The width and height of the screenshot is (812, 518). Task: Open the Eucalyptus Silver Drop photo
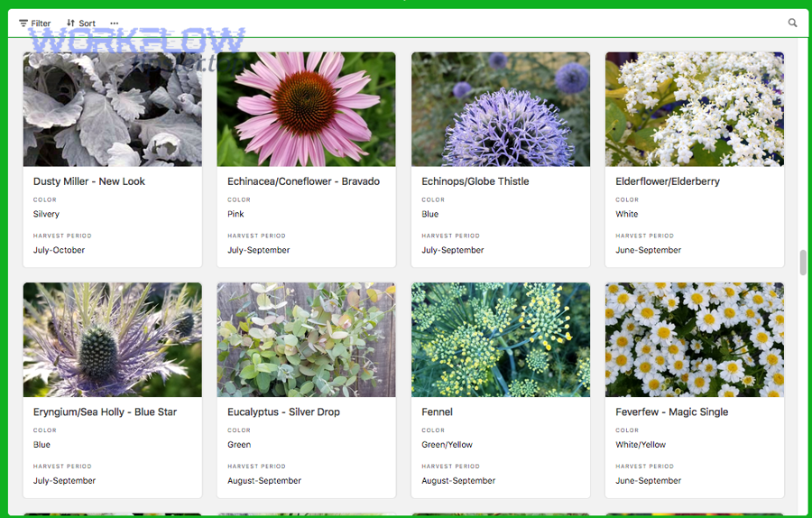click(306, 339)
